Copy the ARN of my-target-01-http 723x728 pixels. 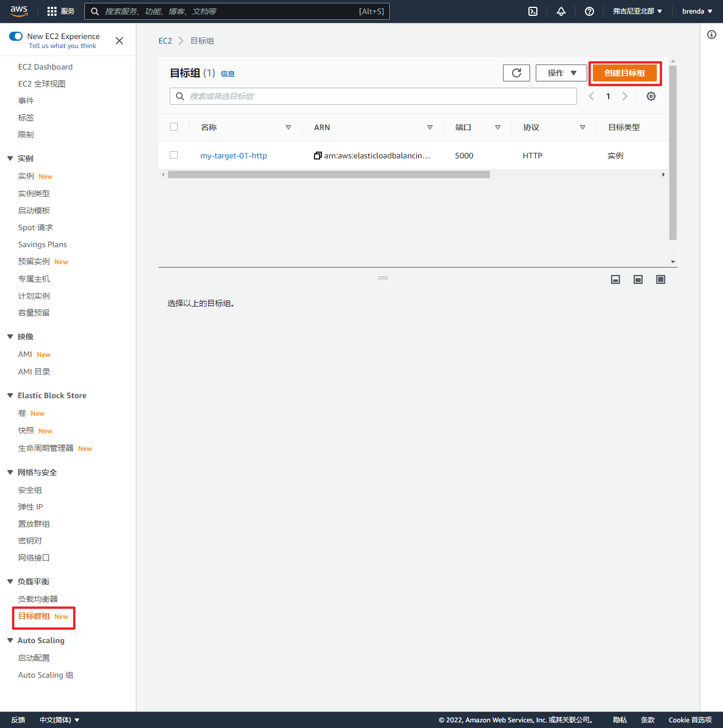[x=318, y=156]
